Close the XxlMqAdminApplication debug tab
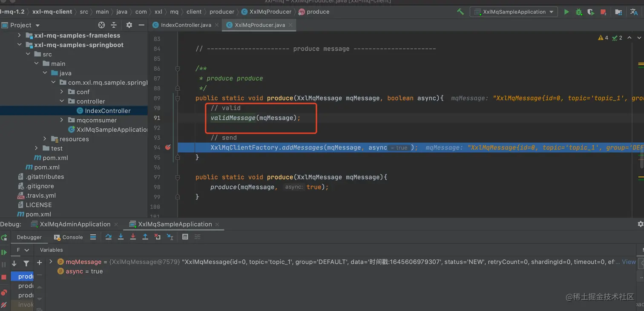Image resolution: width=644 pixels, height=311 pixels. [x=116, y=224]
